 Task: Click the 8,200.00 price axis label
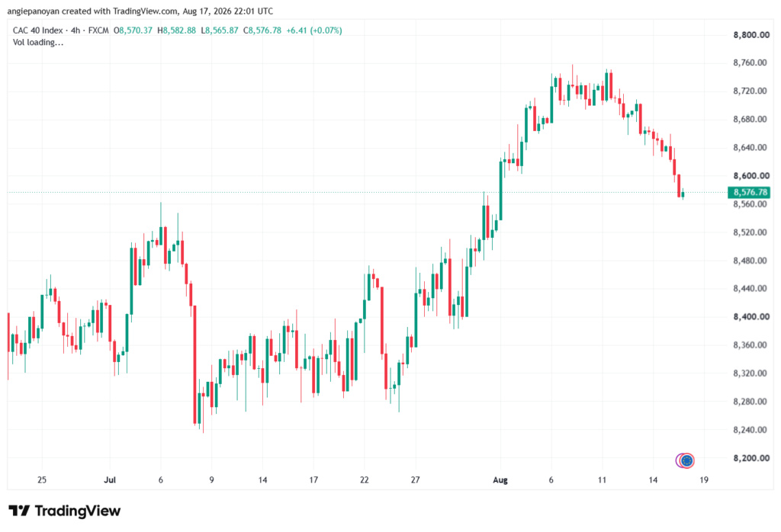[x=751, y=458]
